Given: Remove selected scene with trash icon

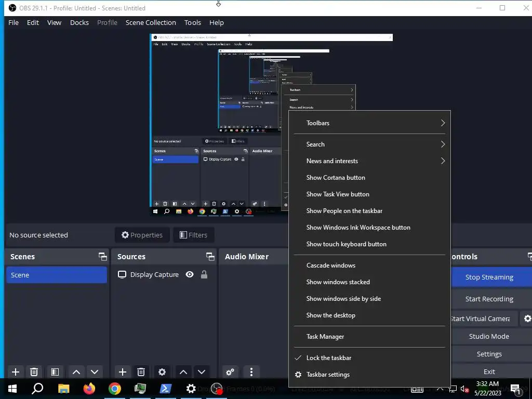Looking at the screenshot, I should pyautogui.click(x=34, y=372).
